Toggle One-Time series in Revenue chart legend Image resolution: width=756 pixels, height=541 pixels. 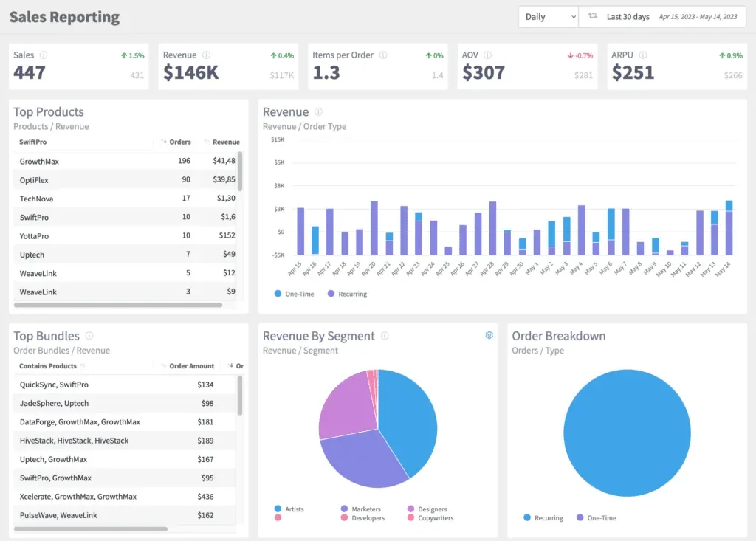pos(294,294)
